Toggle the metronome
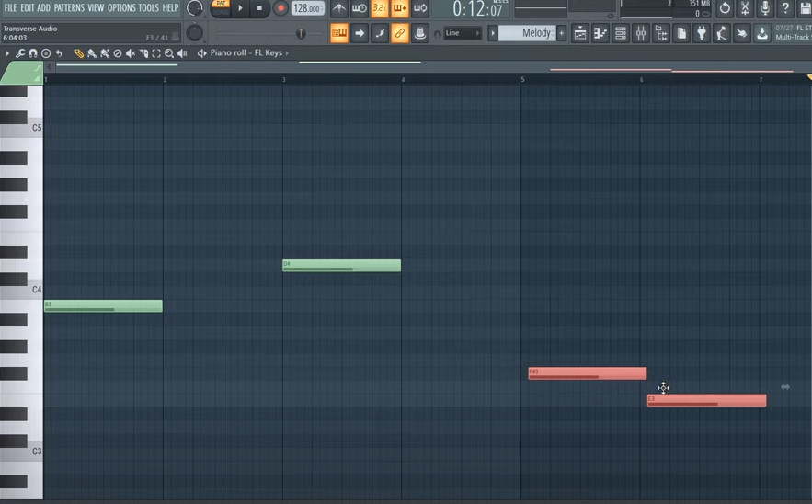The width and height of the screenshot is (812, 504). 339,8
